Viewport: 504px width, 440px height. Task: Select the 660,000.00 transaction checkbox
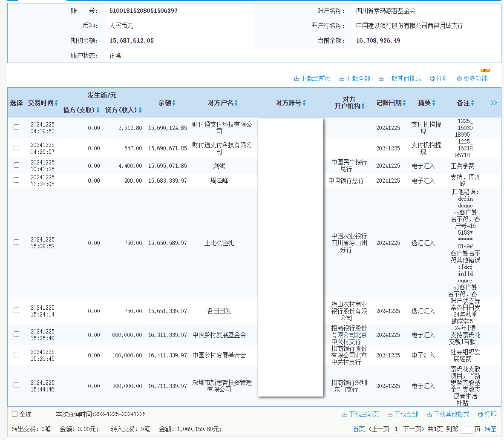16,334
